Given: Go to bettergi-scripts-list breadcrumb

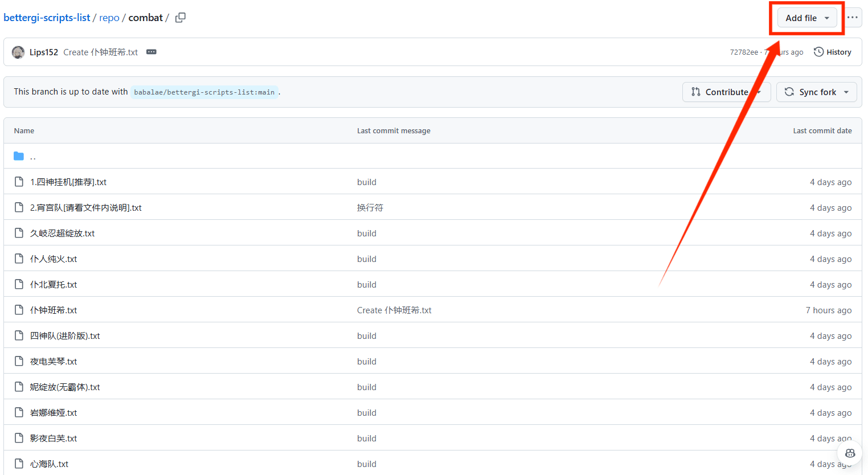Looking at the screenshot, I should pos(47,18).
